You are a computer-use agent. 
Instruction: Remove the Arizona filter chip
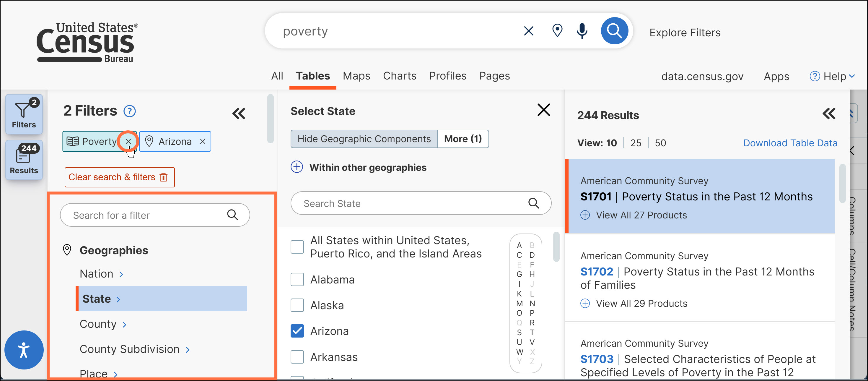(203, 142)
